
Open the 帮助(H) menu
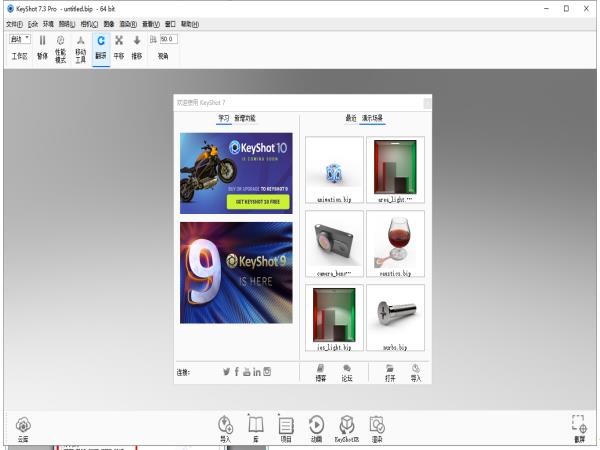click(x=190, y=24)
